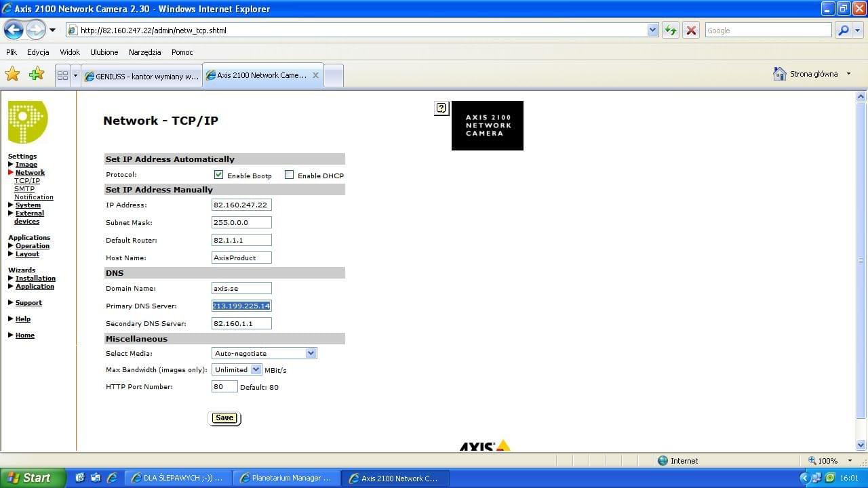Open the External devices link

tap(28, 218)
